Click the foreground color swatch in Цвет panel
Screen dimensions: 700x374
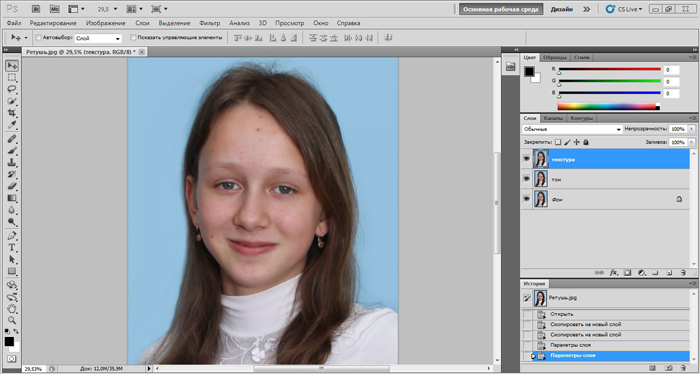pyautogui.click(x=529, y=71)
